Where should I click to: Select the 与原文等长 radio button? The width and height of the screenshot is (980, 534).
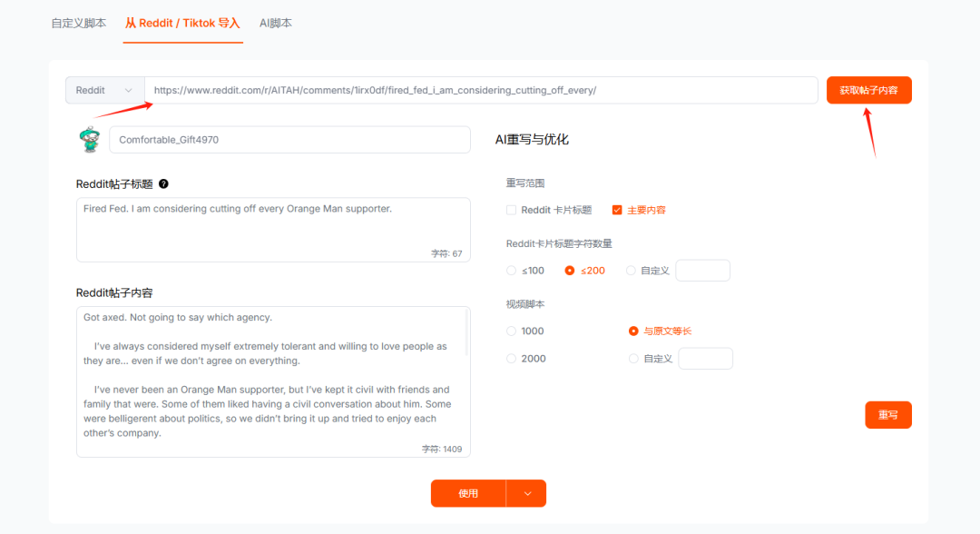point(632,331)
